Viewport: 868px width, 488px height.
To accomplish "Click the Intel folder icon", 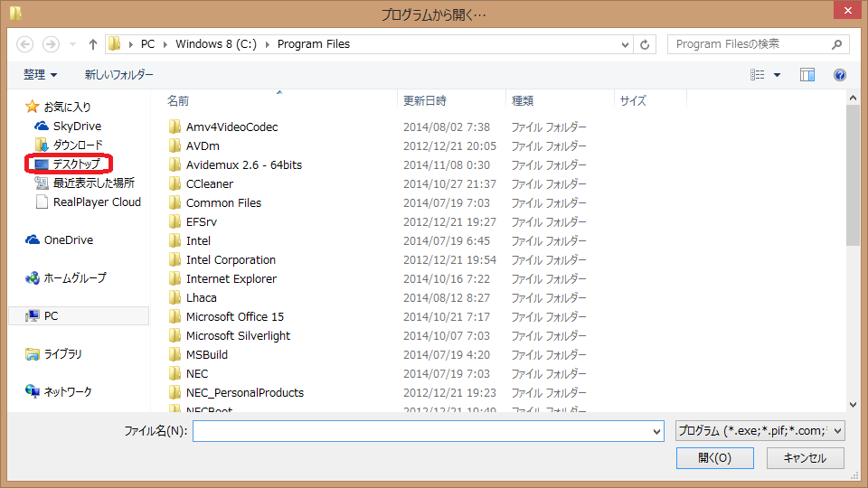I will point(175,240).
